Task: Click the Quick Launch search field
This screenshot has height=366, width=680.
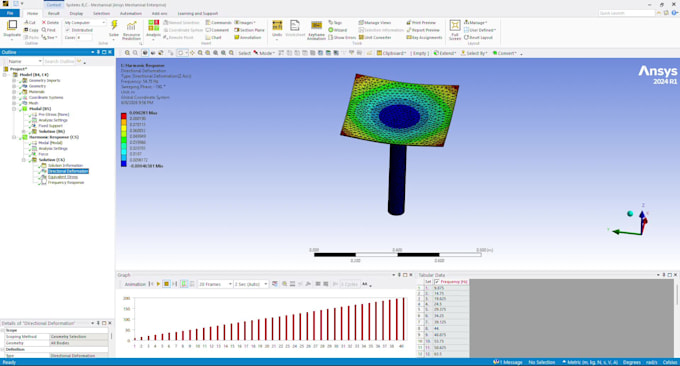Action: pyautogui.click(x=626, y=13)
